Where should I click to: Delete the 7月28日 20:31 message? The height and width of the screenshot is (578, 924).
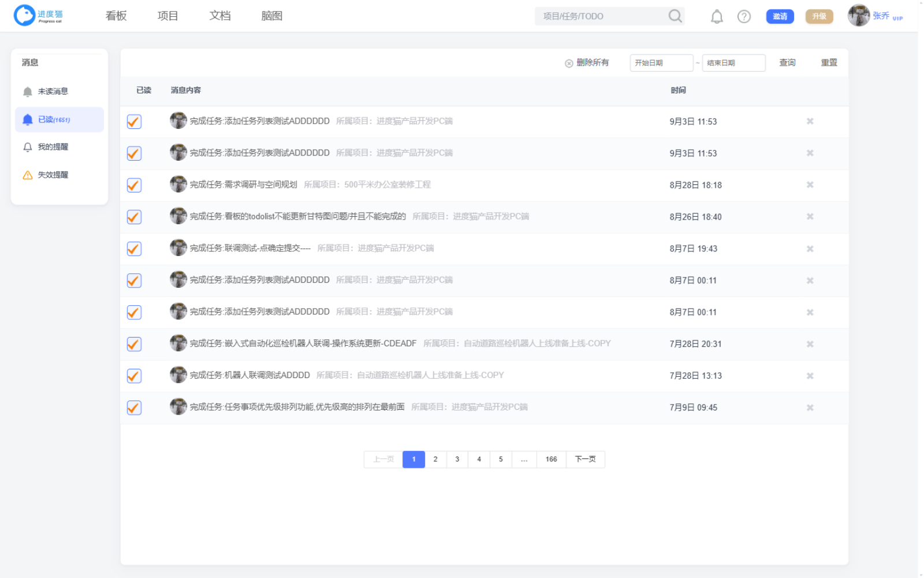810,344
